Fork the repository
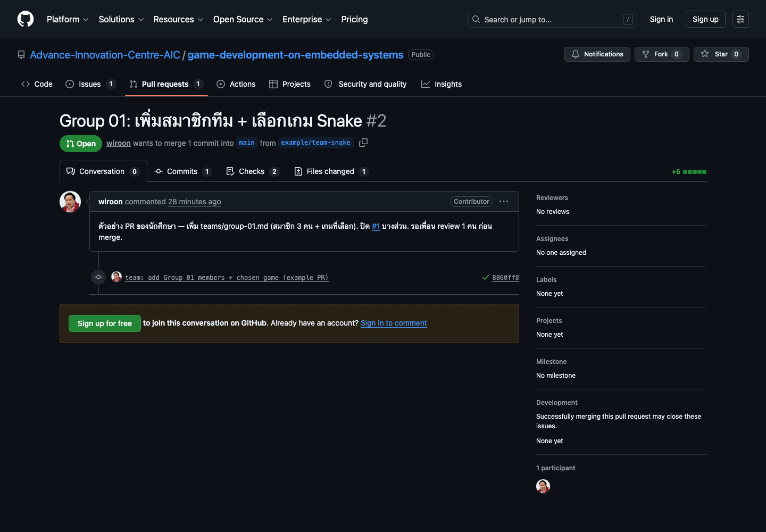 [662, 54]
